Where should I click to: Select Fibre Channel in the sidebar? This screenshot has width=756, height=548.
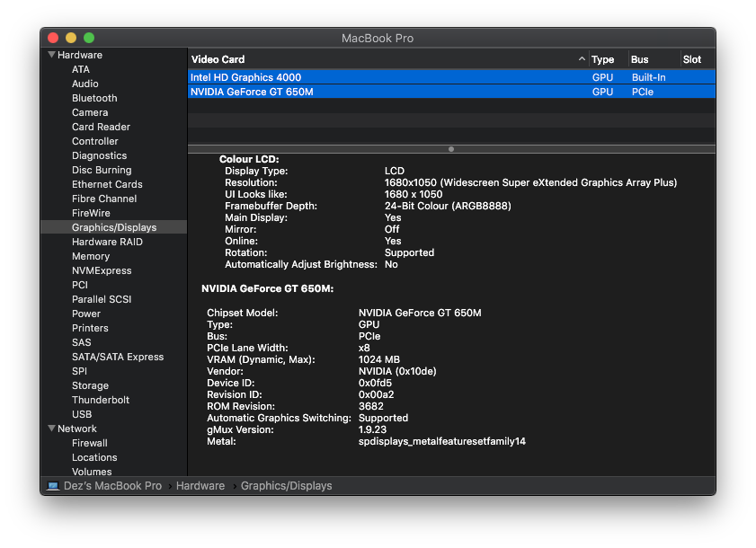104,199
